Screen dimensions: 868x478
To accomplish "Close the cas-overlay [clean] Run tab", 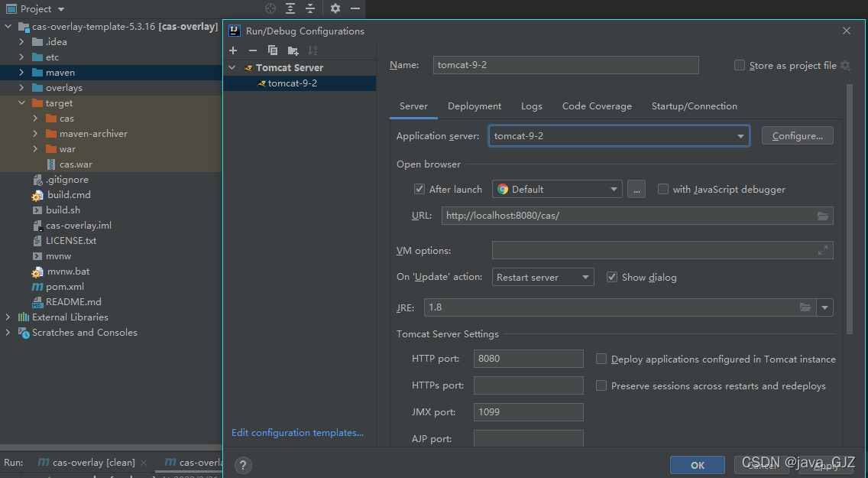I will click(144, 463).
